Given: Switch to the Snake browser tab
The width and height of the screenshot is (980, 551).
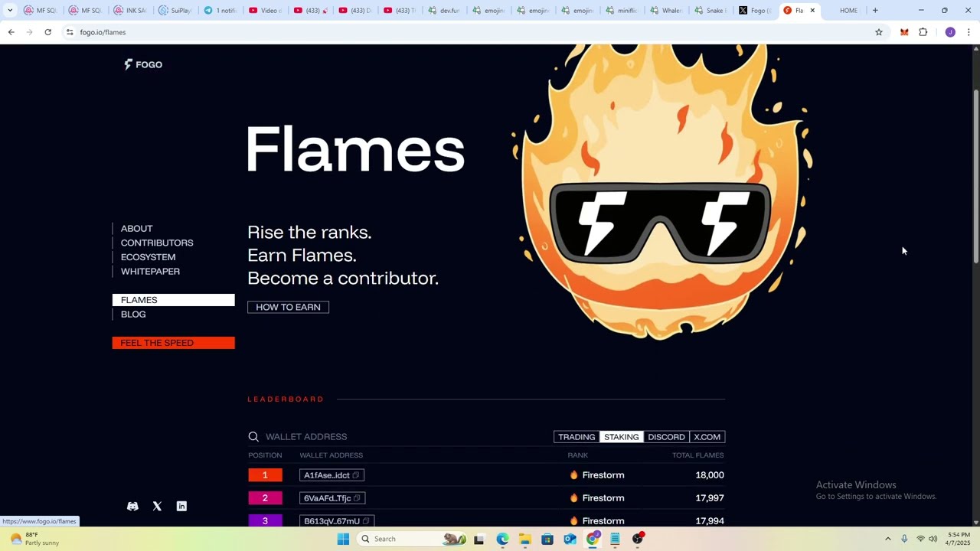Looking at the screenshot, I should coord(710,11).
